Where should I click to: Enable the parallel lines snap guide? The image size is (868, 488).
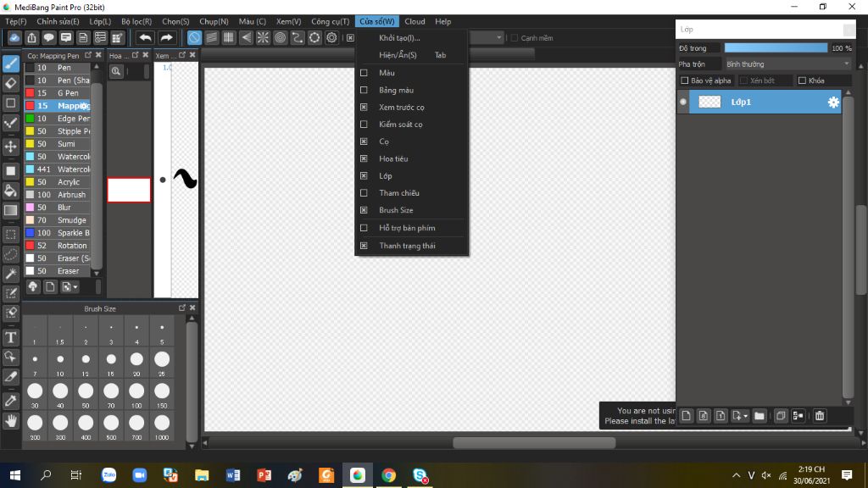tap(211, 37)
